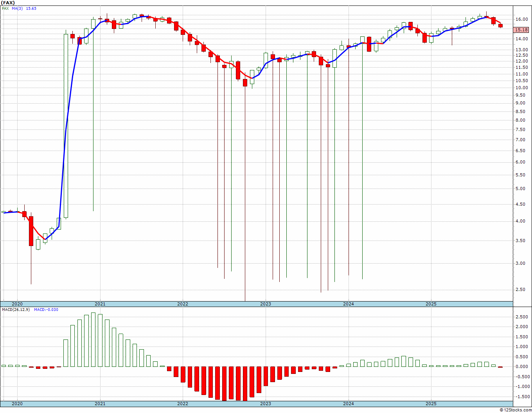Click the 3.50 price axis label

pyautogui.click(x=521, y=241)
